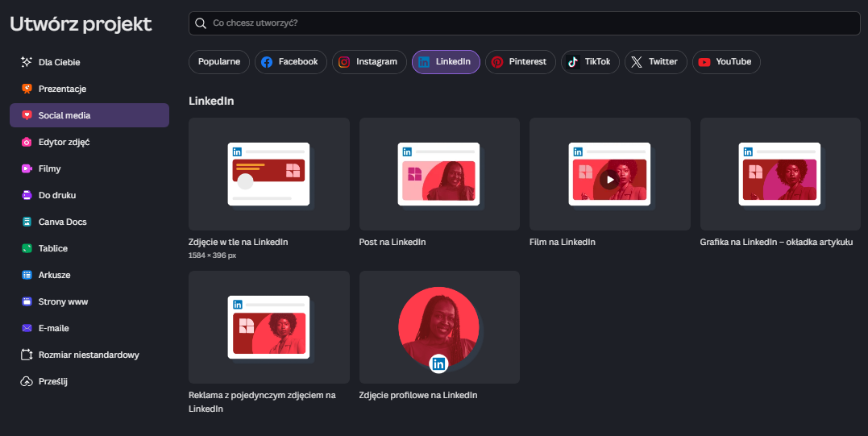Click the Arkusze spreadsheet icon
Image resolution: width=868 pixels, height=436 pixels.
tap(27, 275)
